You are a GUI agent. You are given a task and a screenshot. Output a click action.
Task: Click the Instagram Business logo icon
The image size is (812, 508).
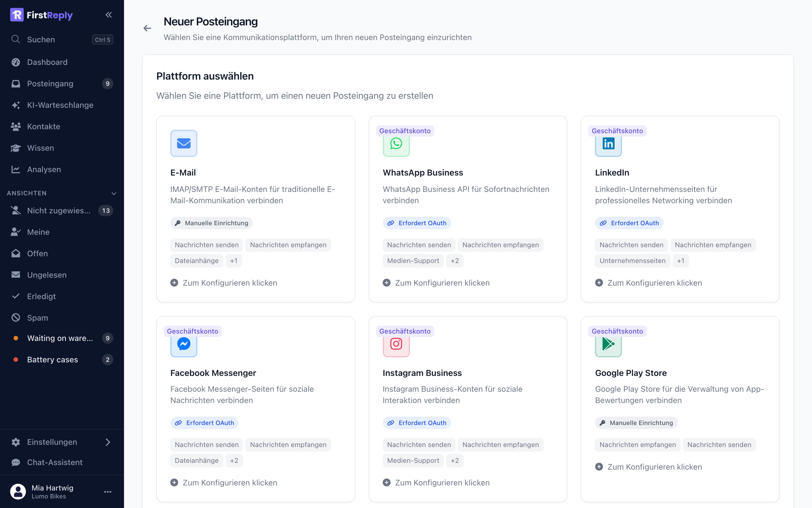(396, 344)
